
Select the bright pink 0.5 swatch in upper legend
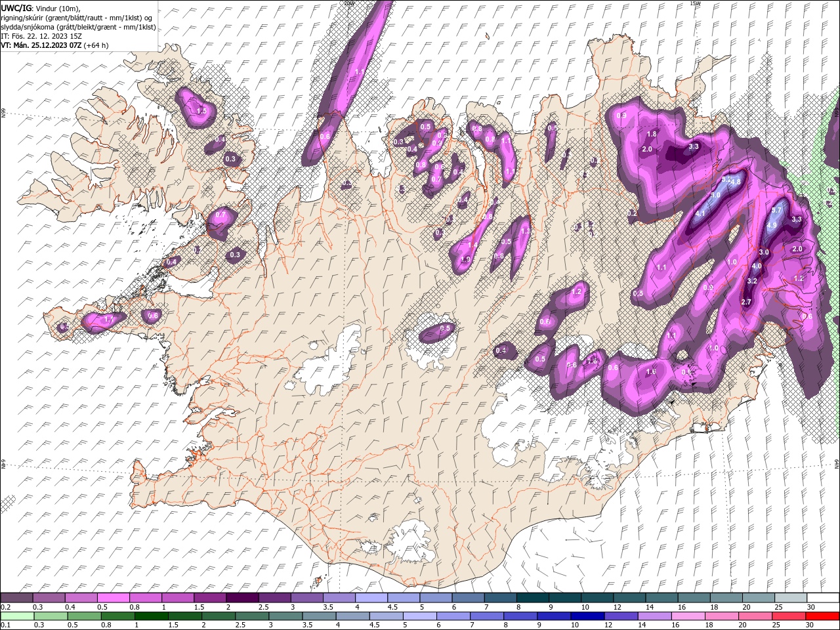tap(113, 598)
